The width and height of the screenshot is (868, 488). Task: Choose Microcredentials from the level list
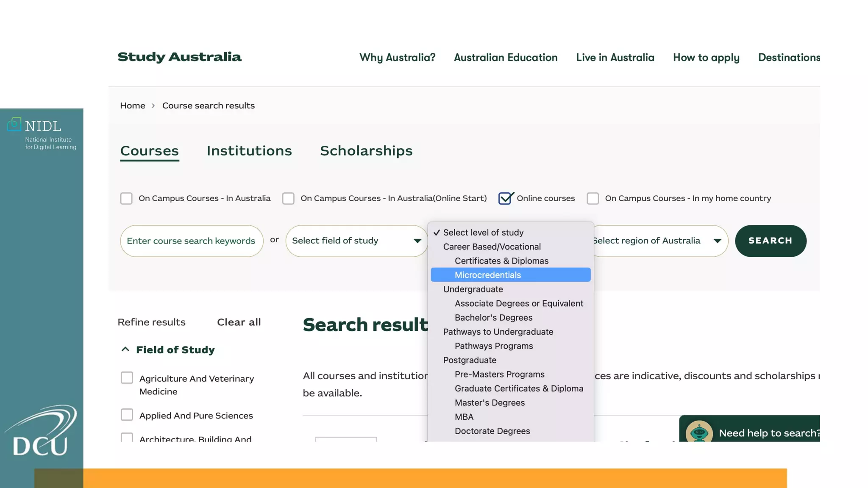pyautogui.click(x=487, y=275)
